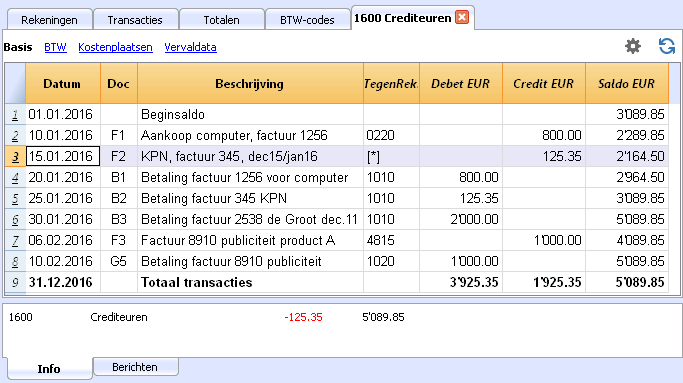Click Doc cell 'F1'
Screen dimensions: 683x383
pyautogui.click(x=119, y=136)
